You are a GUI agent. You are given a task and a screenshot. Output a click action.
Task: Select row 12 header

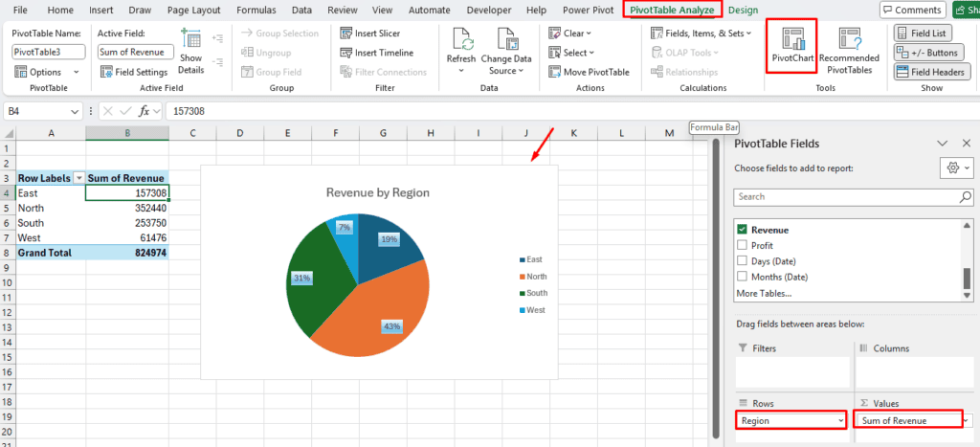(x=8, y=312)
